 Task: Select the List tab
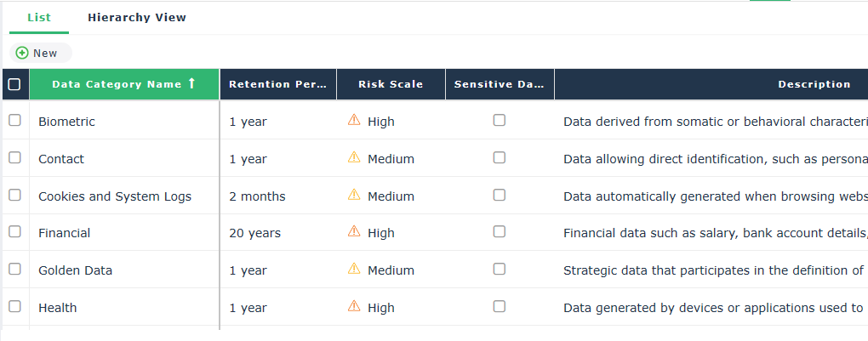pos(39,17)
